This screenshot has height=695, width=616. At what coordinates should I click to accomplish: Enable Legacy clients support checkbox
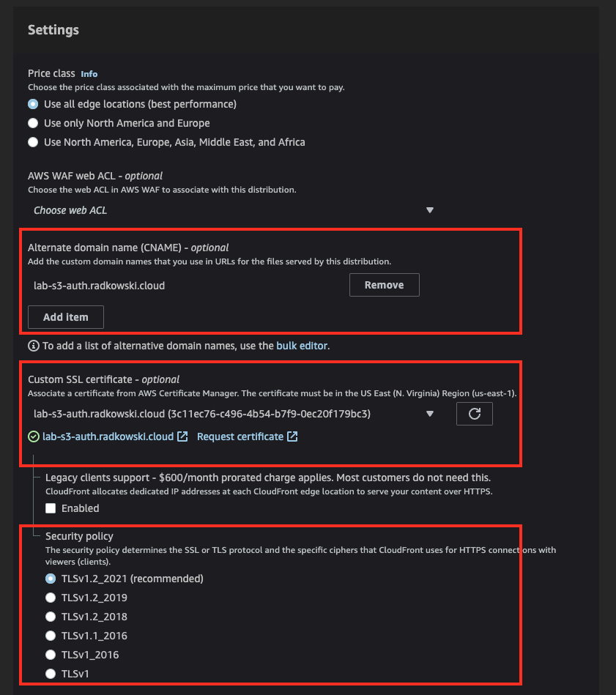[51, 508]
